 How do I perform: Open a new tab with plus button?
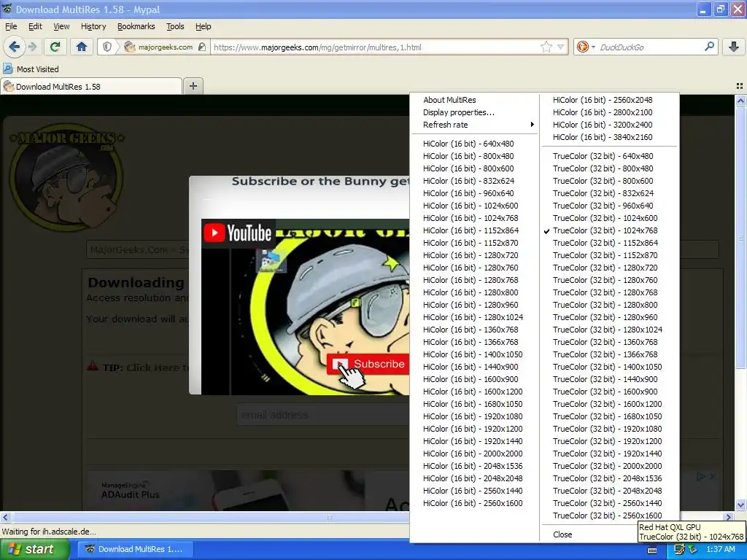click(x=193, y=86)
